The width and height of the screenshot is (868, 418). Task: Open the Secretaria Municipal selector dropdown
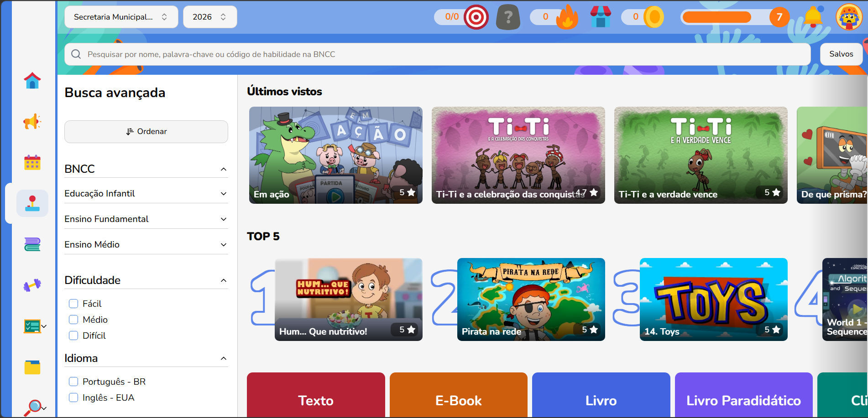pos(121,17)
